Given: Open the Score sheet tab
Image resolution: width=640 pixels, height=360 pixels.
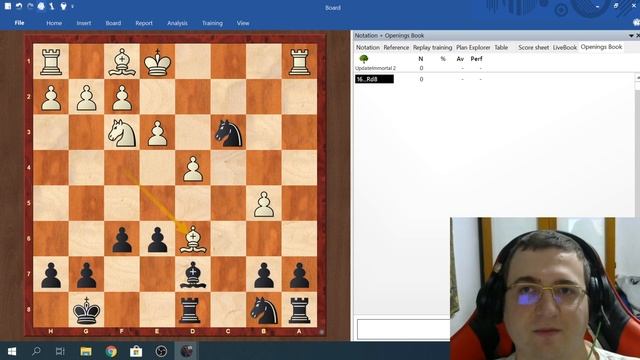Looking at the screenshot, I should 533,47.
